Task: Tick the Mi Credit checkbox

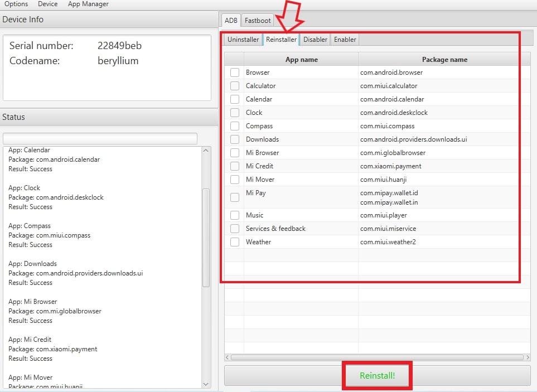Action: tap(235, 166)
